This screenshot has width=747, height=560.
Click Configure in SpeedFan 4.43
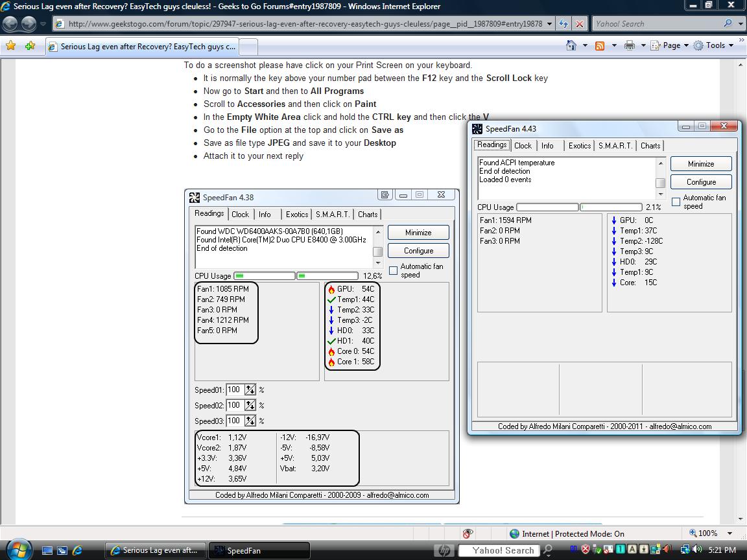pyautogui.click(x=701, y=182)
